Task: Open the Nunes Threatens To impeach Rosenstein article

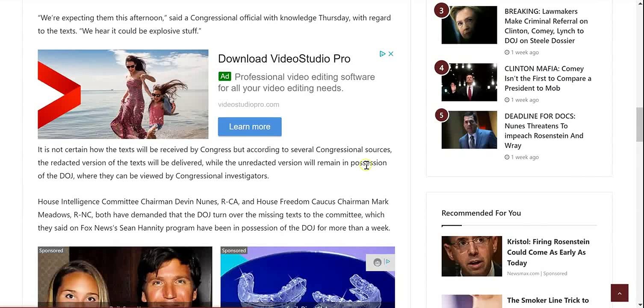Action: [544, 130]
